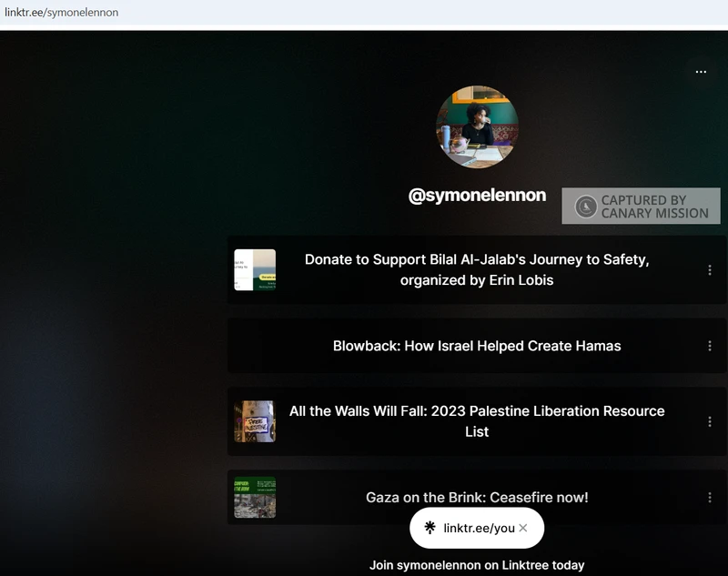Screen dimensions: 728x576
Task: Click the Bilal Al-Jalab fundraiser thumbnail
Action: [x=255, y=269]
